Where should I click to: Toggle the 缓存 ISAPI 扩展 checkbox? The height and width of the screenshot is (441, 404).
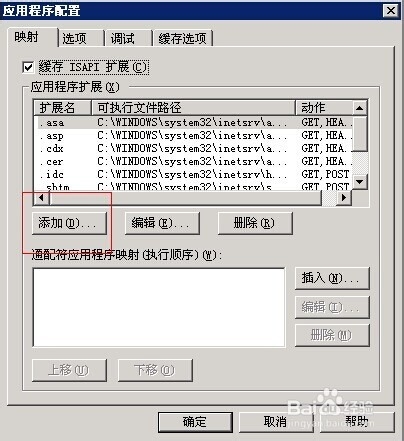[x=28, y=67]
